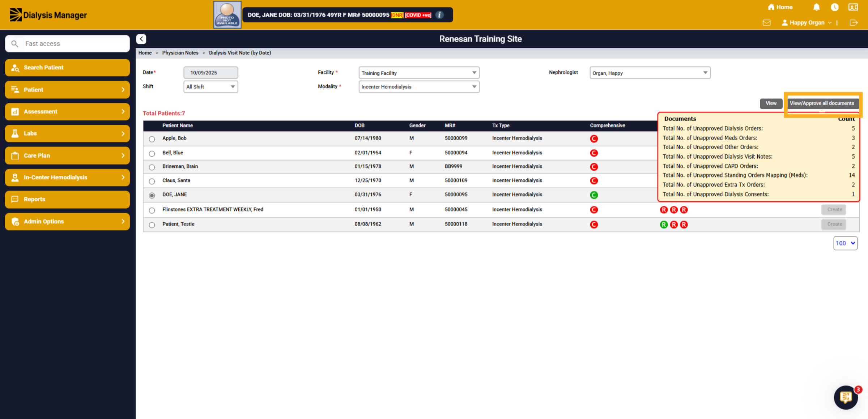Select the Apple, Bob radio button
The height and width of the screenshot is (419, 868).
coord(152,139)
